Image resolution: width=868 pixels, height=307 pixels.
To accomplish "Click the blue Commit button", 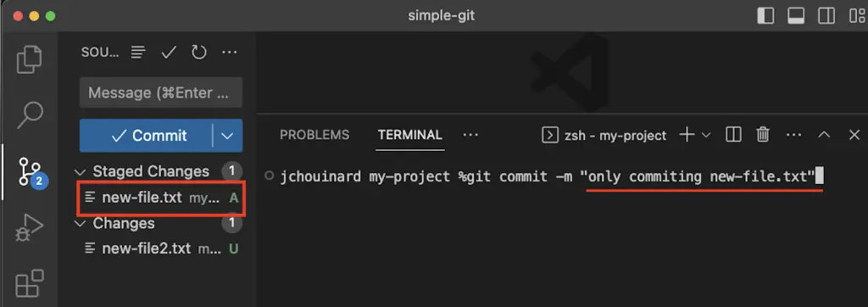I will pos(146,136).
